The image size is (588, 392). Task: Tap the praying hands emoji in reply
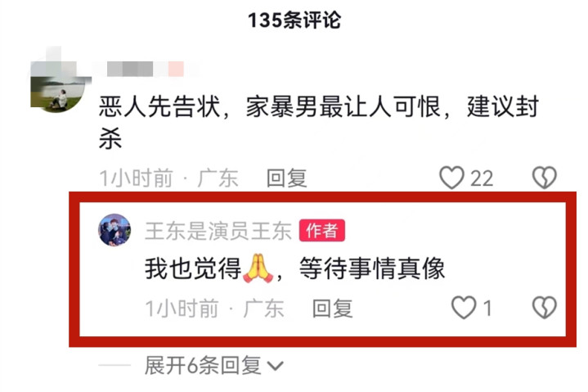pos(258,268)
